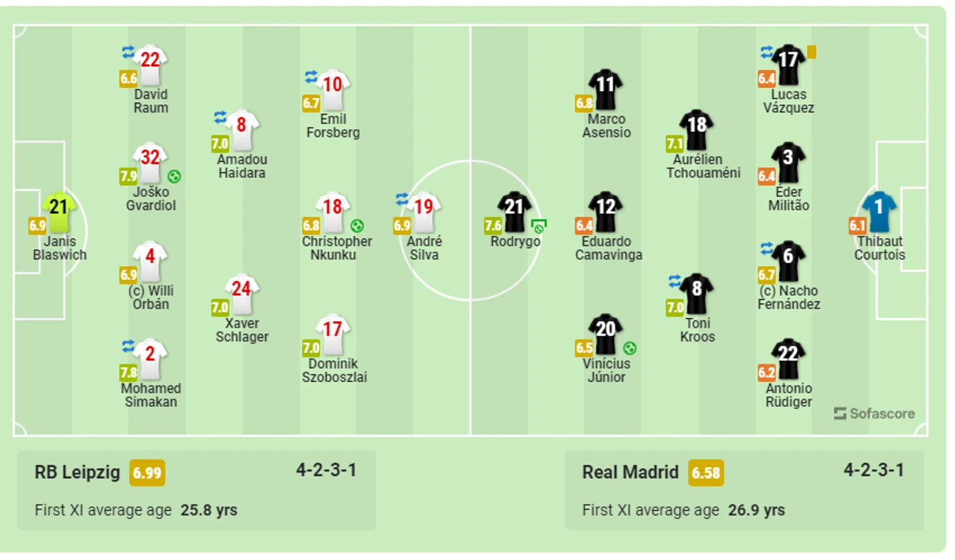Click the Sofascore logo watermark
The height and width of the screenshot is (560, 955).
click(x=874, y=413)
